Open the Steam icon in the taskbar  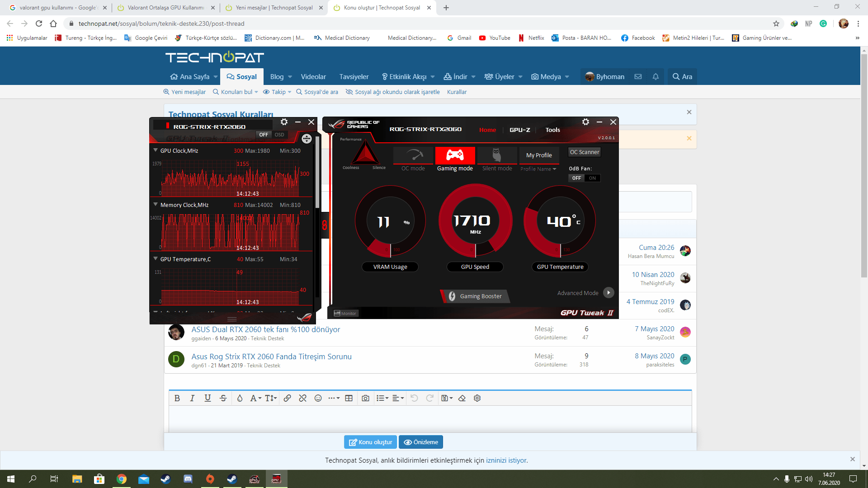165,479
